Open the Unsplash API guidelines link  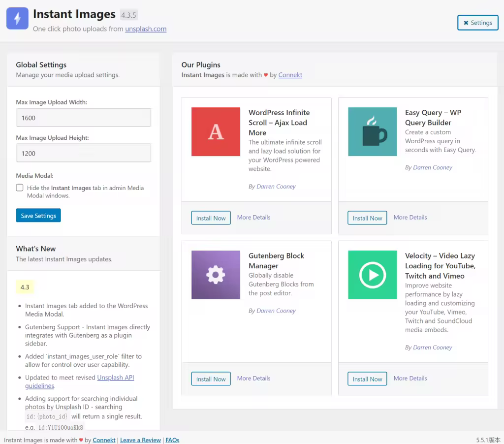(115, 378)
